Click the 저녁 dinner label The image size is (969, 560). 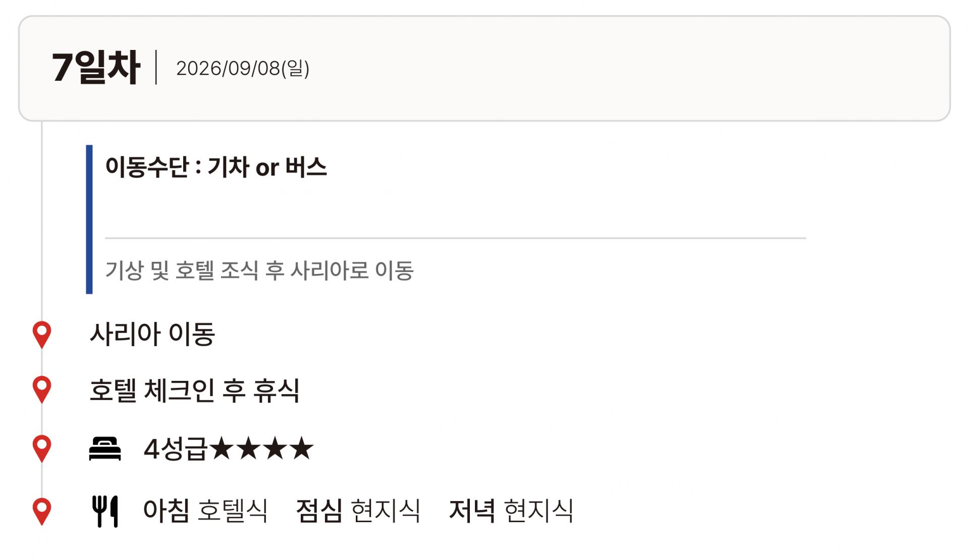pos(472,511)
